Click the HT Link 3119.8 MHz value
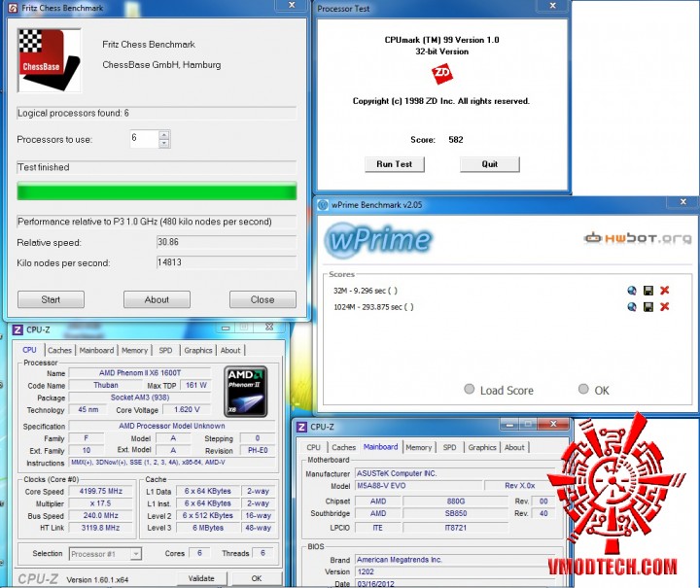The width and height of the screenshot is (700, 588). 101,528
